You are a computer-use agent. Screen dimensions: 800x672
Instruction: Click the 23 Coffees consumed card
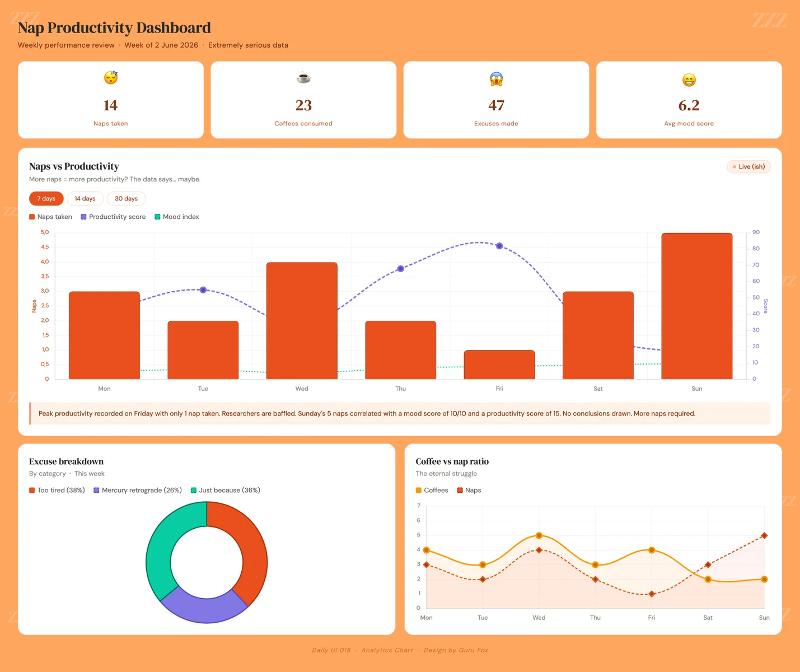coord(303,100)
